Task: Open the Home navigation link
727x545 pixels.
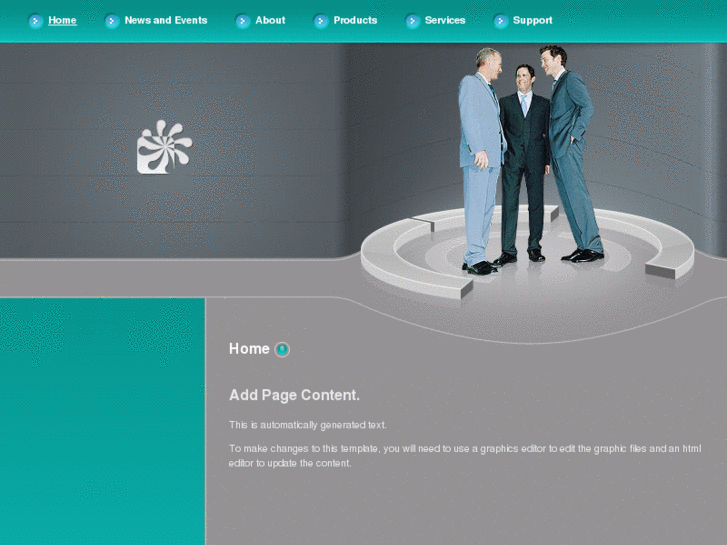Action: (62, 20)
